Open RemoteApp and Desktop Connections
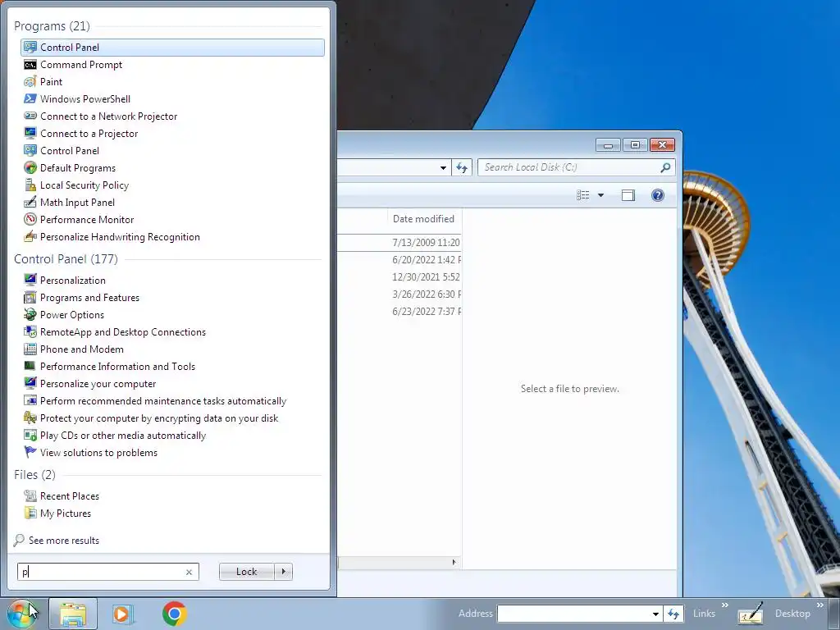 (123, 331)
